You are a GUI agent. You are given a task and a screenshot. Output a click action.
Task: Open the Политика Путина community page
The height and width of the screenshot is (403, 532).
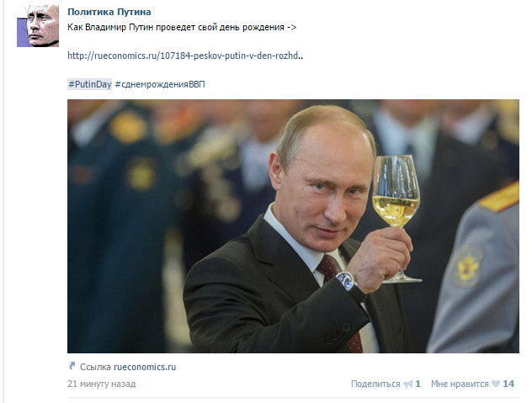coord(109,12)
